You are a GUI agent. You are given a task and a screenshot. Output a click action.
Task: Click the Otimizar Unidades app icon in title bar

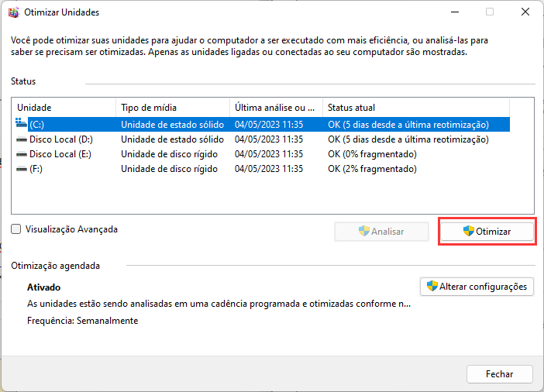[x=13, y=12]
